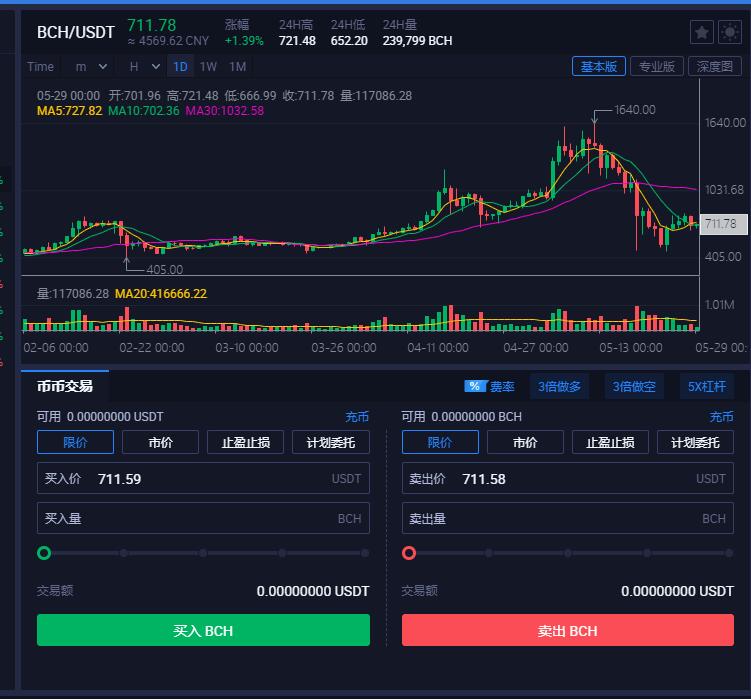Click the 24H低 652.20 value
The width and height of the screenshot is (751, 699).
click(349, 41)
